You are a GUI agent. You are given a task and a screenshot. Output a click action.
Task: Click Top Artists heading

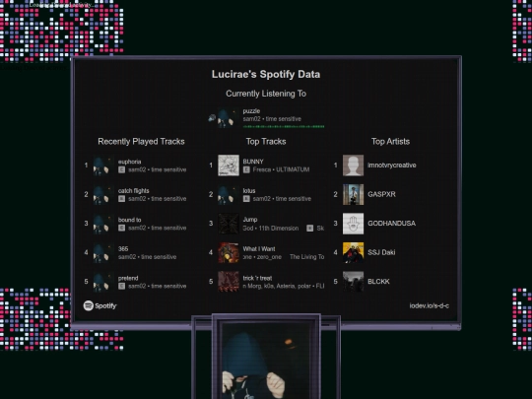(390, 142)
